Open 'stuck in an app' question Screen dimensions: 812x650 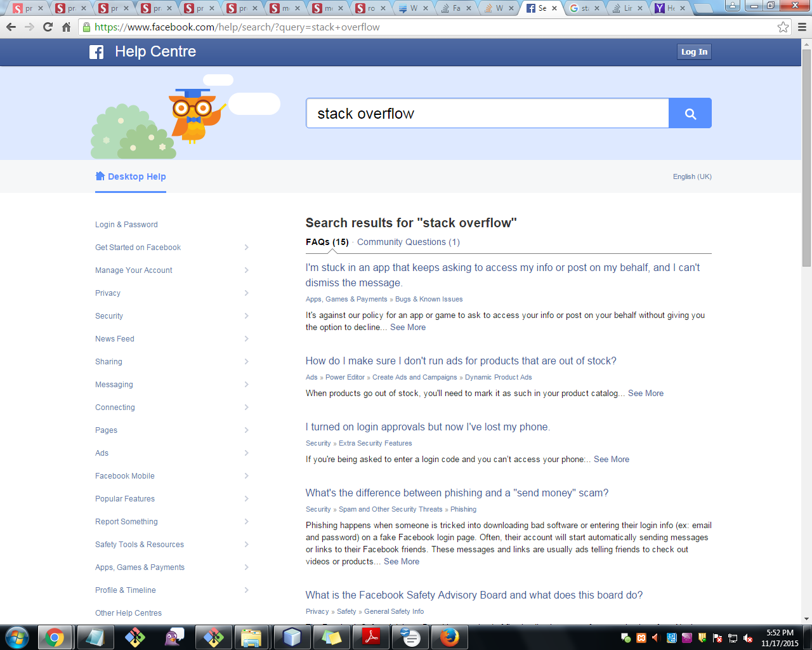click(502, 275)
